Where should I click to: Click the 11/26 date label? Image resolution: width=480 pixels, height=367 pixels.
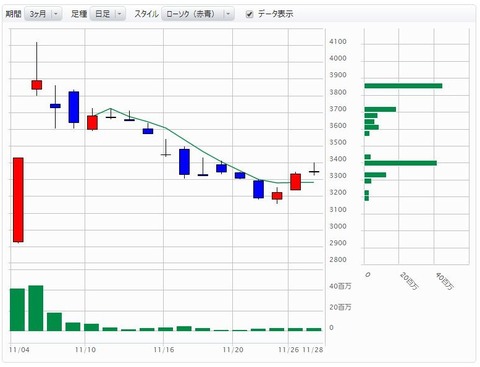(x=289, y=350)
